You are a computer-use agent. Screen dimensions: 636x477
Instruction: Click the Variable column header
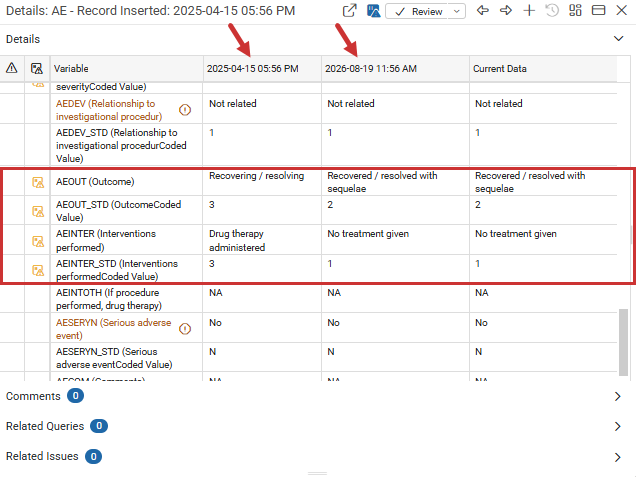pyautogui.click(x=126, y=69)
